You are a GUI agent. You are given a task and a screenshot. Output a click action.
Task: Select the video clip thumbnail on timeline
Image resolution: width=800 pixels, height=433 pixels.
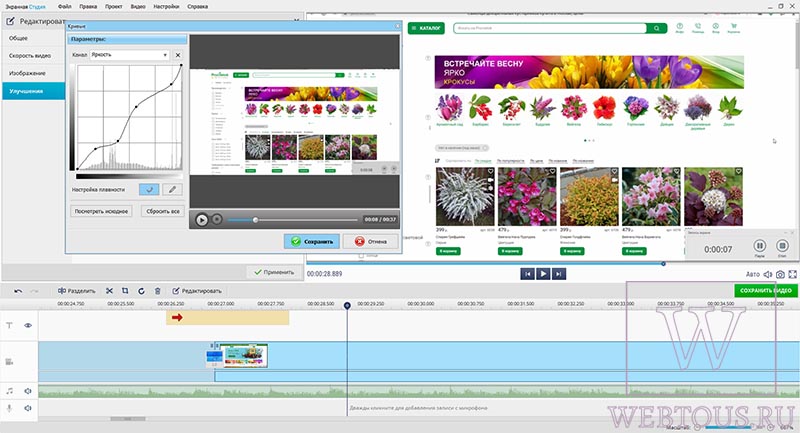point(243,355)
